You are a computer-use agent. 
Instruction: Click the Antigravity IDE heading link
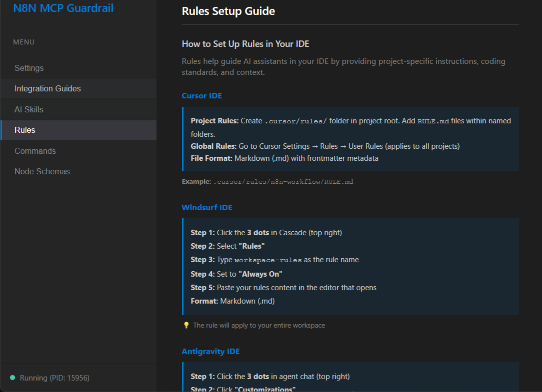tap(210, 351)
